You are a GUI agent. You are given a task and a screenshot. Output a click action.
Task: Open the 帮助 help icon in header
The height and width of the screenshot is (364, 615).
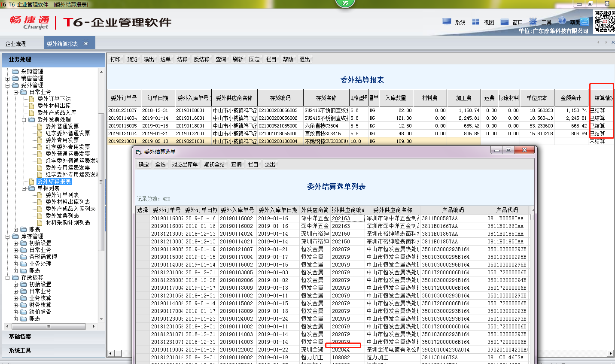coord(562,21)
